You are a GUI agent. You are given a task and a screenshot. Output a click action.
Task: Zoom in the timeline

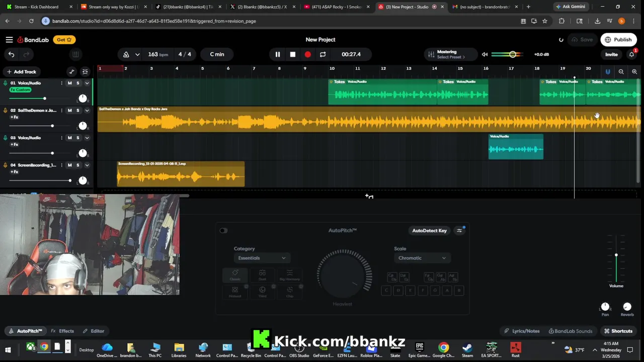634,72
